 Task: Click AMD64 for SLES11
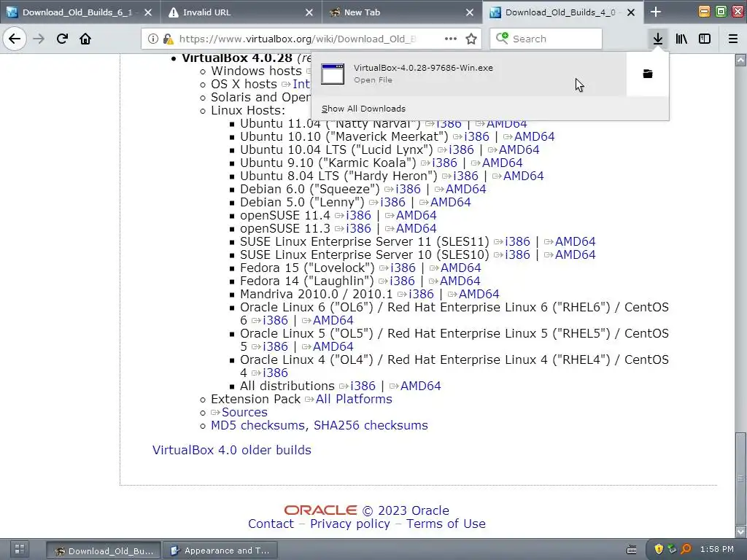pos(575,241)
